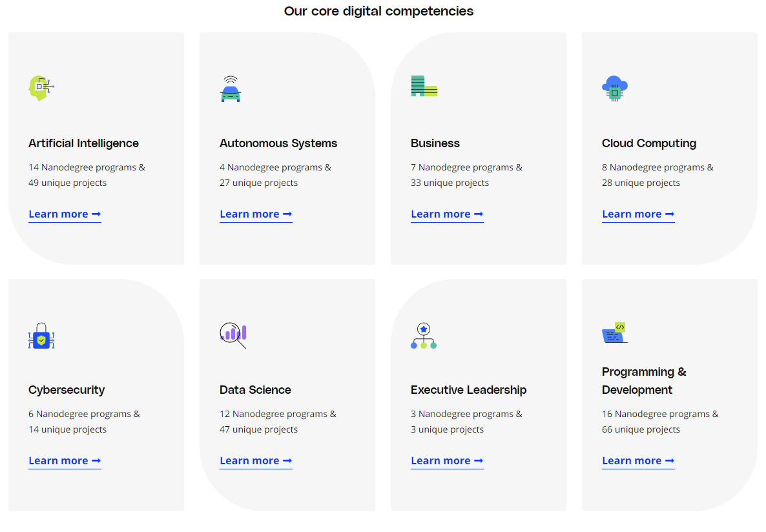Select the Cybersecurity card heading
Viewport: 766px width, 532px height.
(x=67, y=390)
